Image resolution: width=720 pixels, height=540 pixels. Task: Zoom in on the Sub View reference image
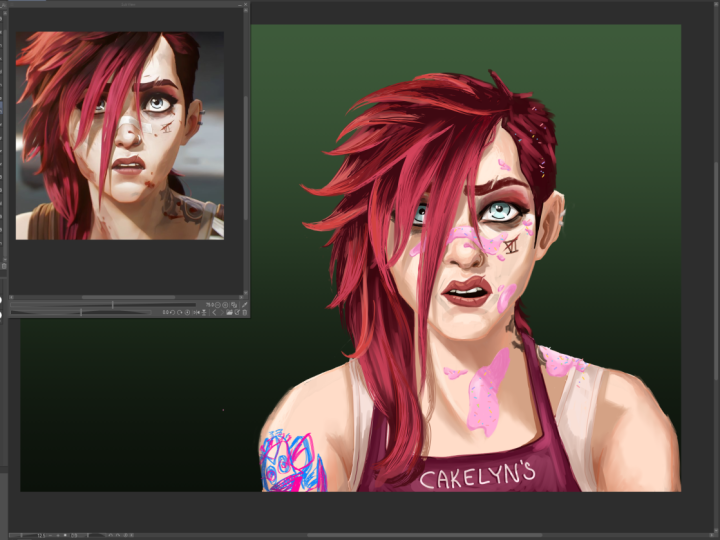pos(225,304)
